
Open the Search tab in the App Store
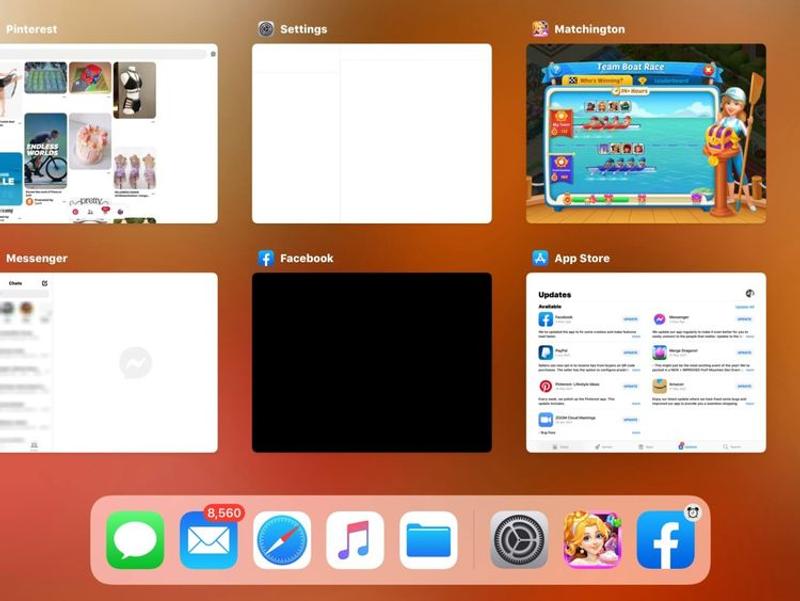(x=730, y=445)
